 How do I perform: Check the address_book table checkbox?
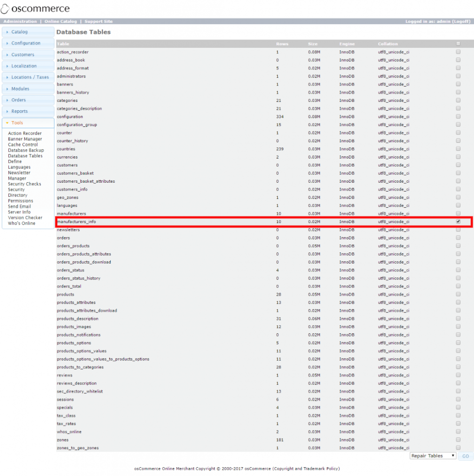click(x=458, y=60)
